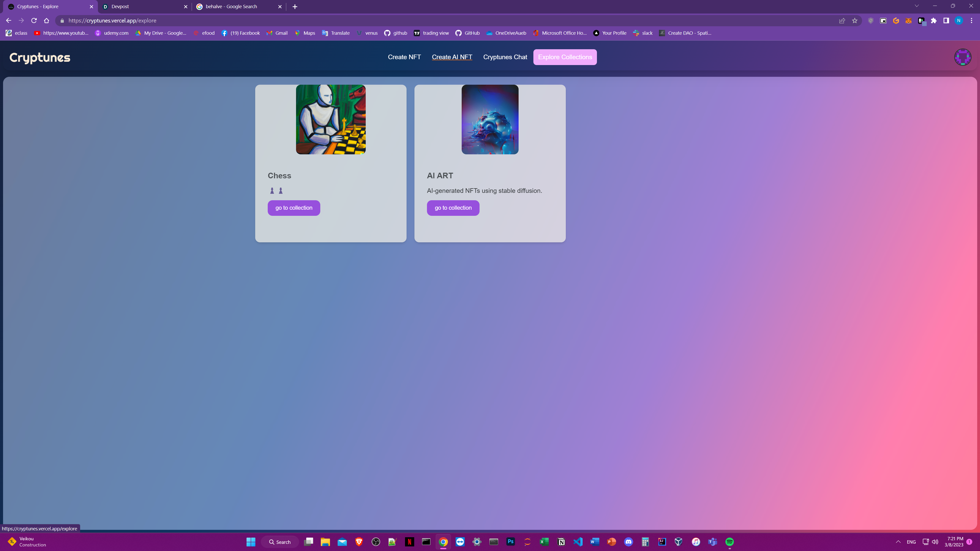Screen dimensions: 980x551
Task: Expand the tab search chevron
Action: tap(916, 6)
